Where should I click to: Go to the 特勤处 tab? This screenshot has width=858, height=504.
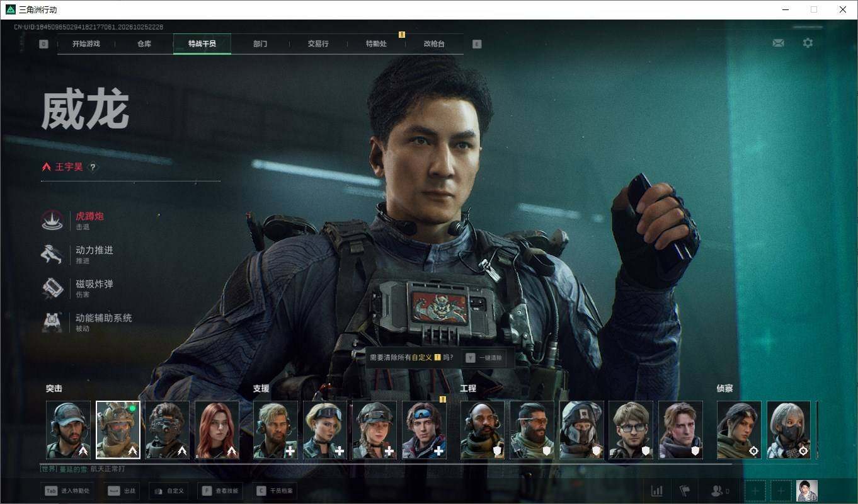pyautogui.click(x=376, y=44)
